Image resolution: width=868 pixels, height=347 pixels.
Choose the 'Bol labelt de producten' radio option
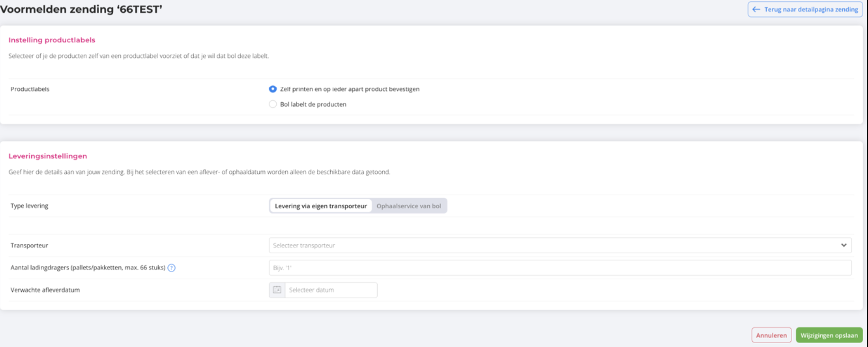[x=273, y=104]
